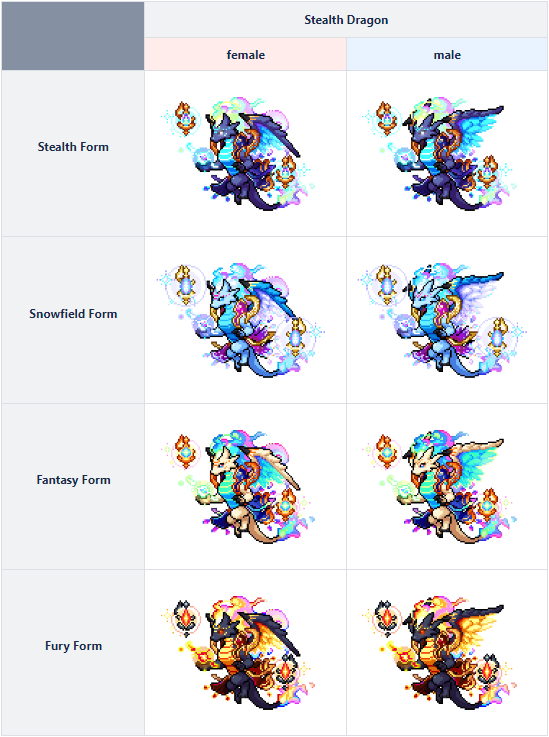
Task: Select the Stealth Form row label
Action: pyautogui.click(x=73, y=147)
